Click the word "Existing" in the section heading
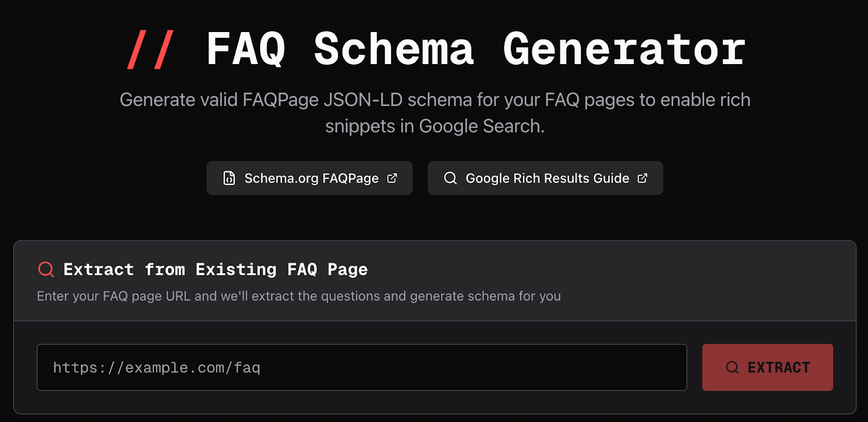 (x=236, y=269)
